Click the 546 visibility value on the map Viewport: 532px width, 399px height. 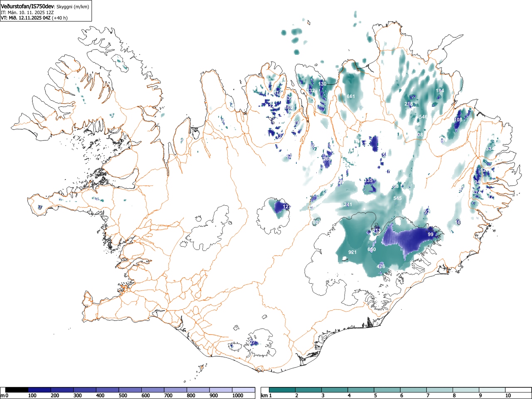pos(423,117)
